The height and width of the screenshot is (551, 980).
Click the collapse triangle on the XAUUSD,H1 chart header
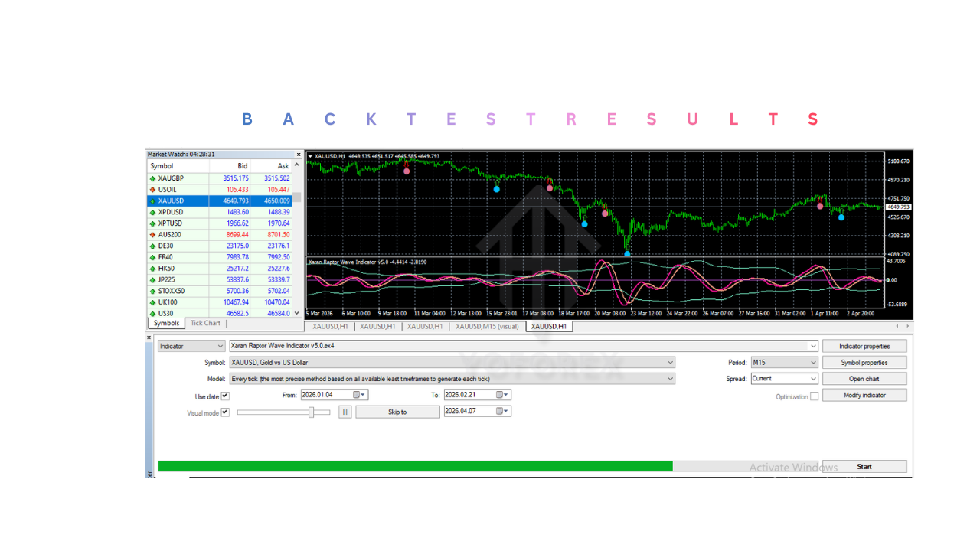pyautogui.click(x=310, y=155)
